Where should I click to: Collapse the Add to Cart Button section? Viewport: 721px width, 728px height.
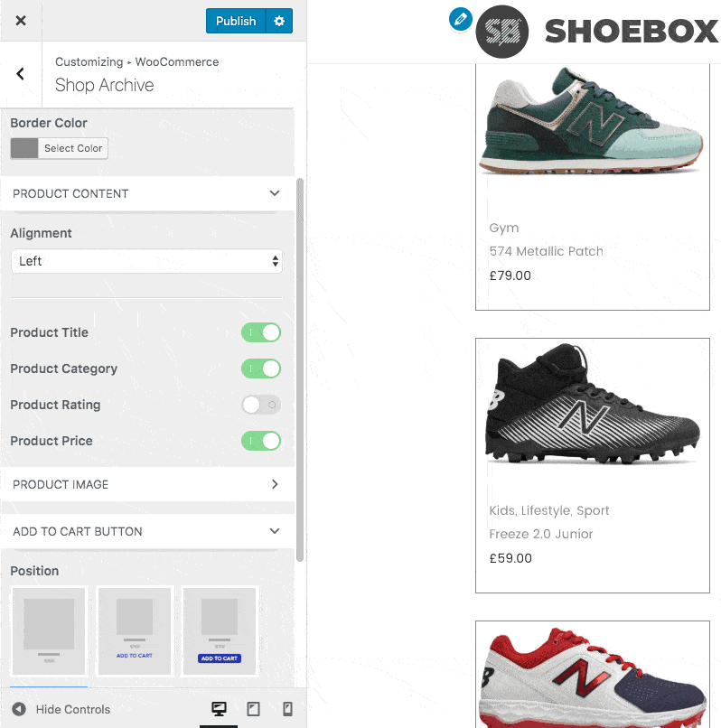pos(275,531)
